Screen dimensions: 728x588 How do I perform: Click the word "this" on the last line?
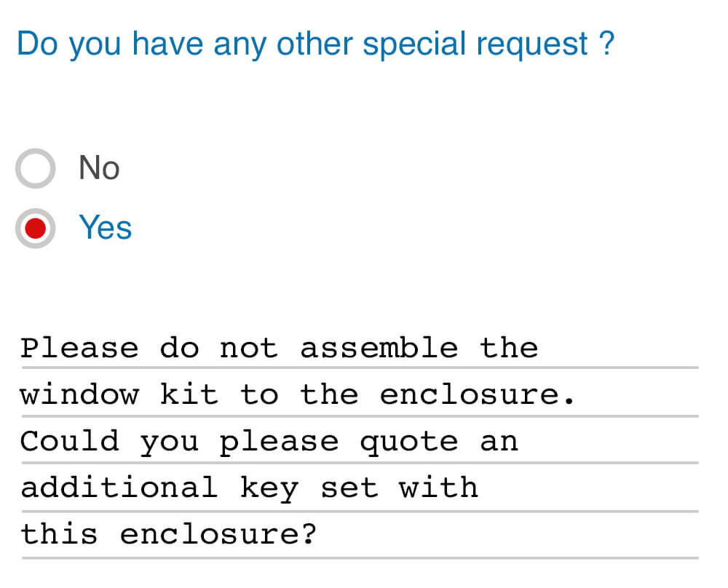59,535
